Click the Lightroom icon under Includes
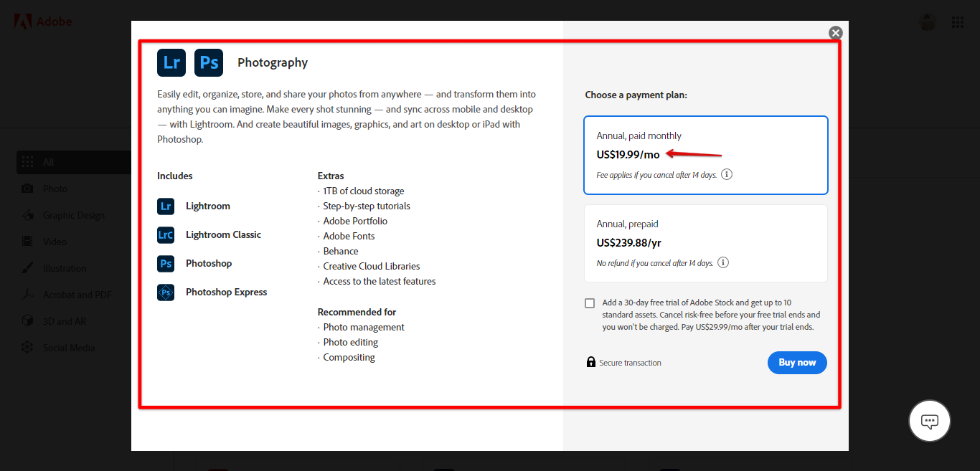 click(166, 206)
